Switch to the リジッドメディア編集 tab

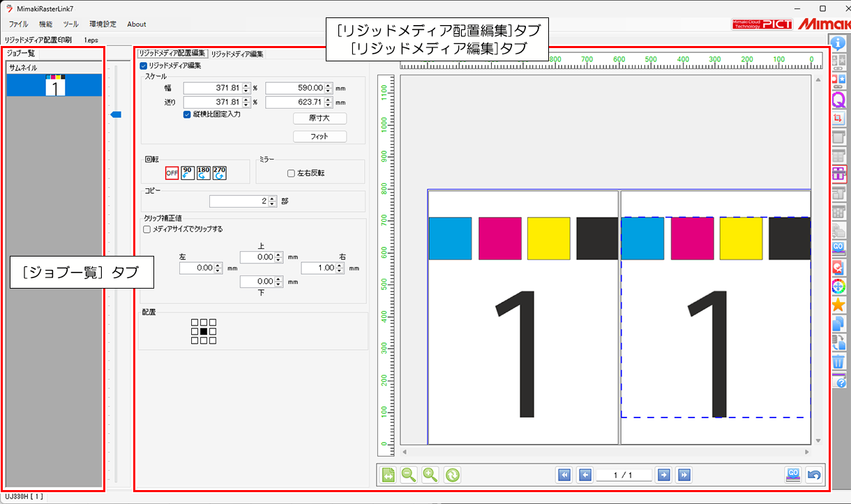pos(237,52)
